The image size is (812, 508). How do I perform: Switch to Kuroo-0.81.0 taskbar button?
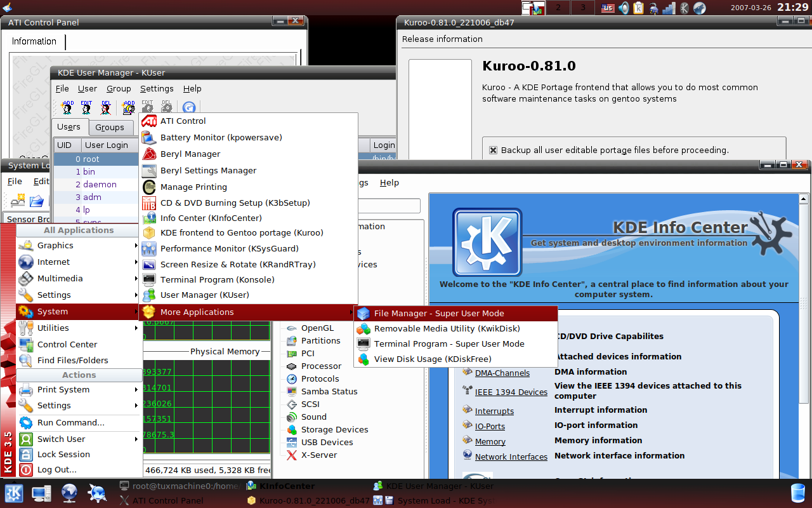click(308, 500)
